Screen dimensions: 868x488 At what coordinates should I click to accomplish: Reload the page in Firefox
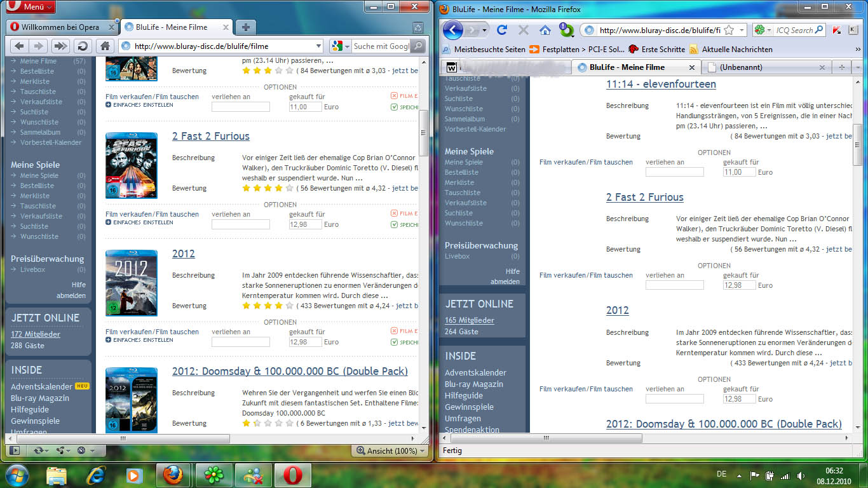click(x=502, y=30)
